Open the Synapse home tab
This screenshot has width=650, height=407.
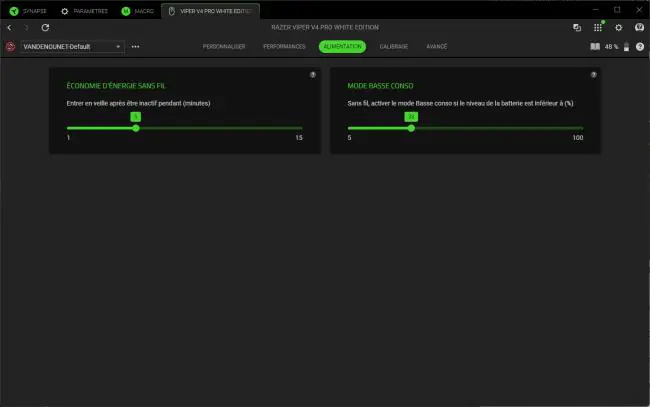28,11
